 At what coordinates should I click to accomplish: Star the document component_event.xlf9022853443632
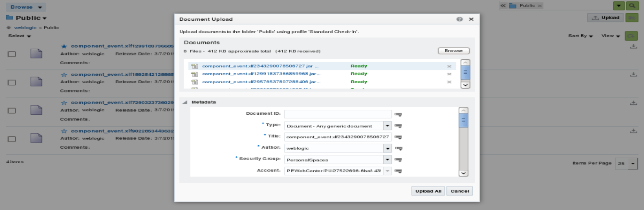point(64,131)
